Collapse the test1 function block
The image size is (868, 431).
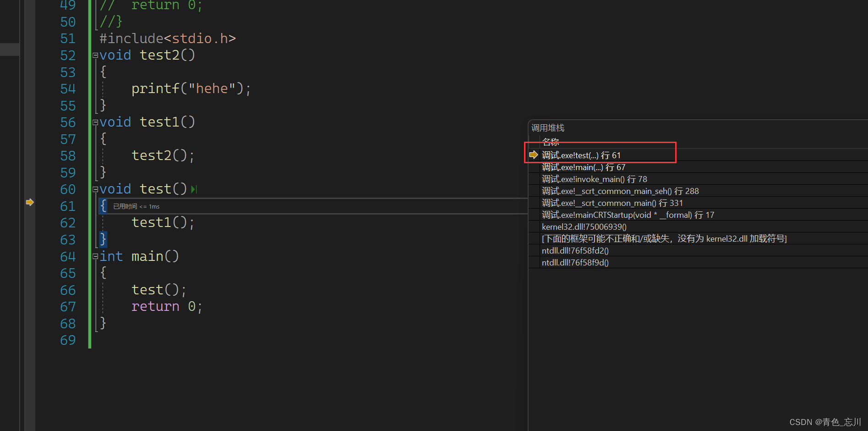(95, 122)
